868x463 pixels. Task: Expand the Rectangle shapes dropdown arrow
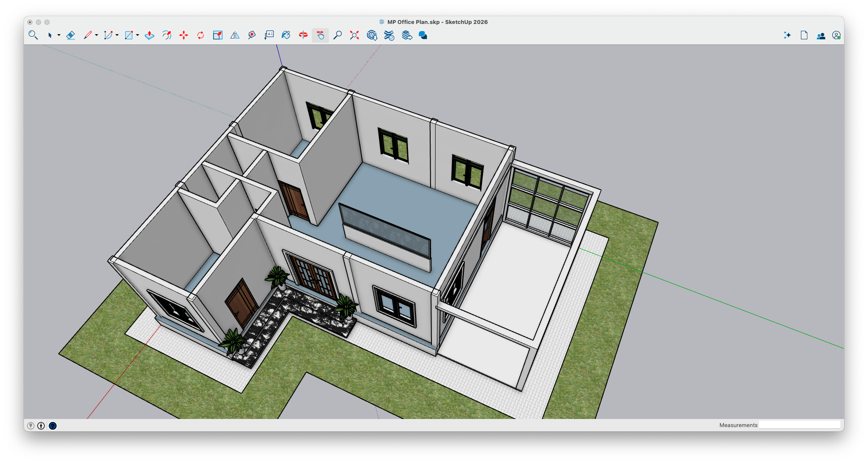[138, 35]
